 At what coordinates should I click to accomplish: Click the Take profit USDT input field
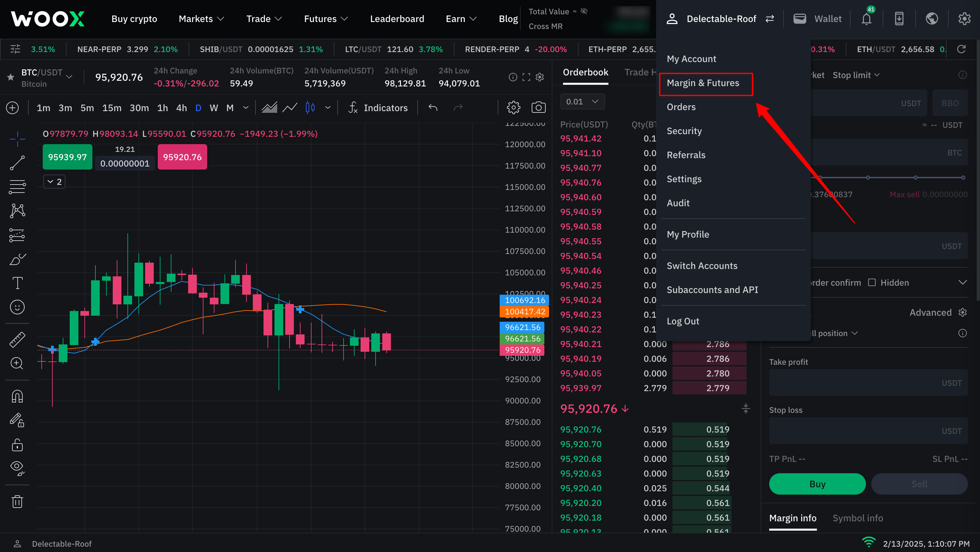coord(868,382)
